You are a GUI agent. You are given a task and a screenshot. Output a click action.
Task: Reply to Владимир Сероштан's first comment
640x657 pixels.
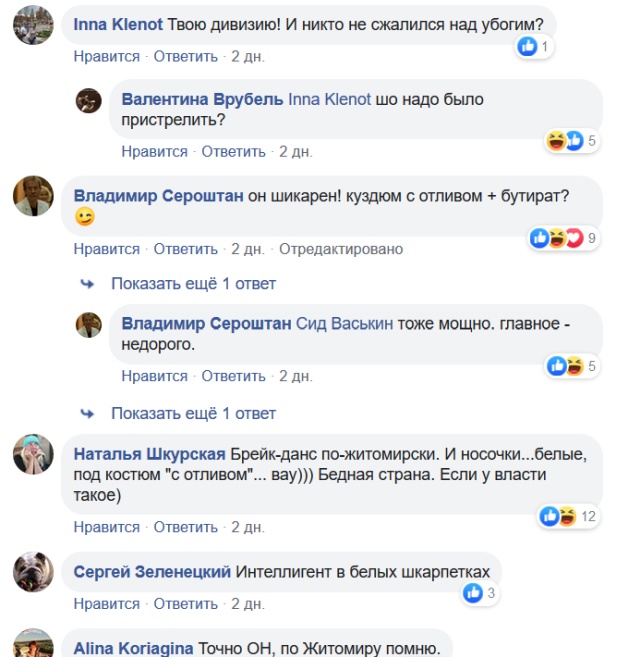tap(185, 249)
